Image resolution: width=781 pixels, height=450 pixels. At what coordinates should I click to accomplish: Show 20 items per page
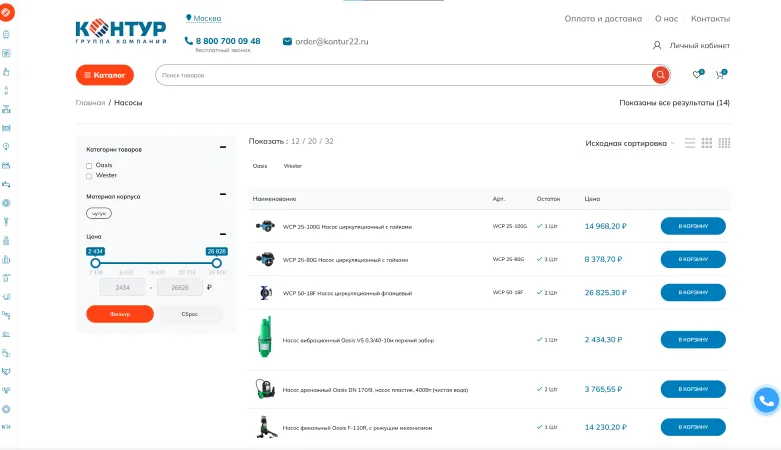coord(312,141)
